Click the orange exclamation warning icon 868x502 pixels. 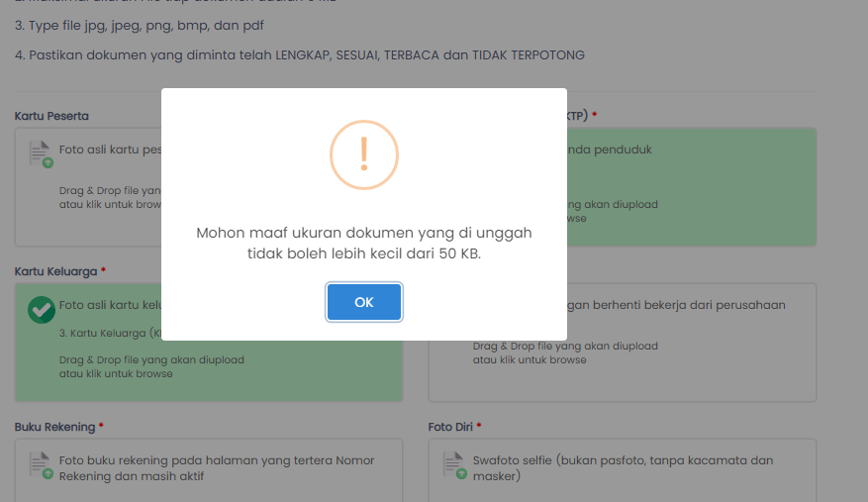pos(363,154)
